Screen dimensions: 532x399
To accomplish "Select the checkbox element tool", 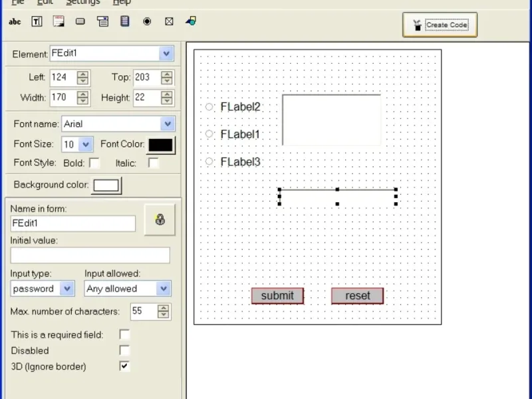I will (169, 21).
